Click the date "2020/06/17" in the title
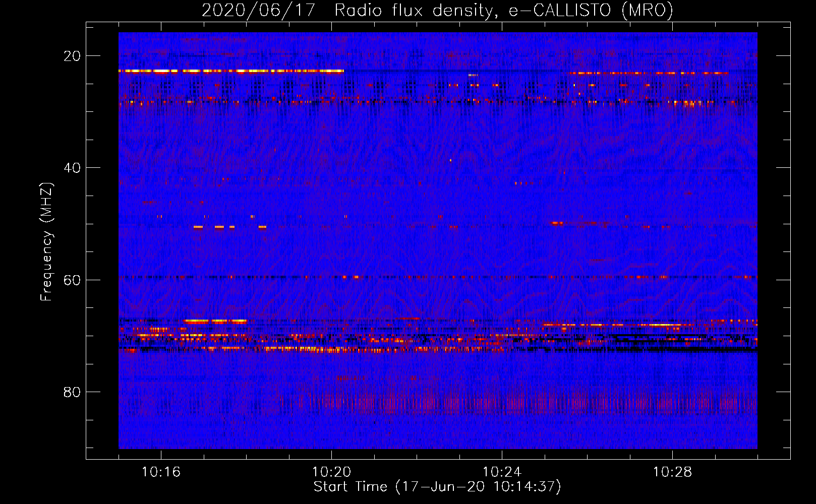The image size is (816, 504). coord(258,10)
